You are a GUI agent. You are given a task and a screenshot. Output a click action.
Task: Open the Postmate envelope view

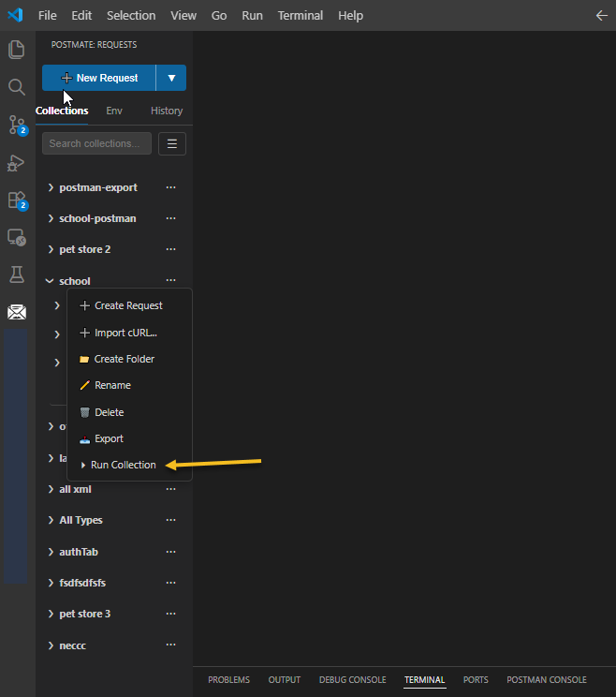[x=17, y=312]
